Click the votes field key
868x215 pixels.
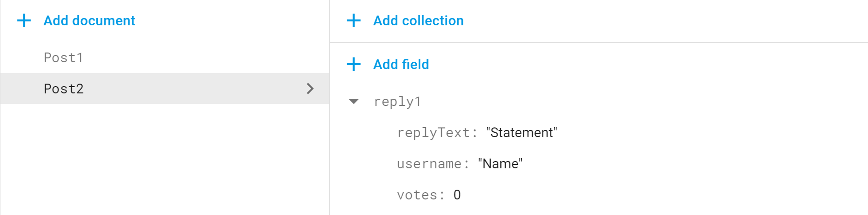click(x=421, y=195)
